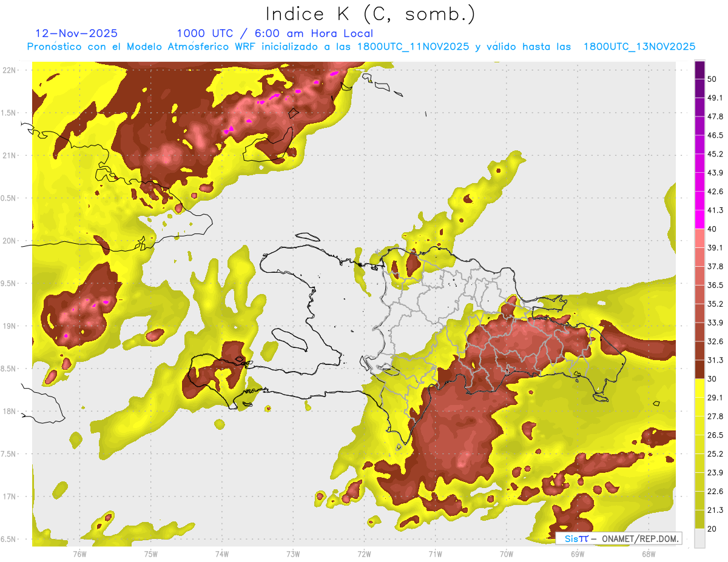Click the '70W' longitude axis label

pyautogui.click(x=507, y=554)
